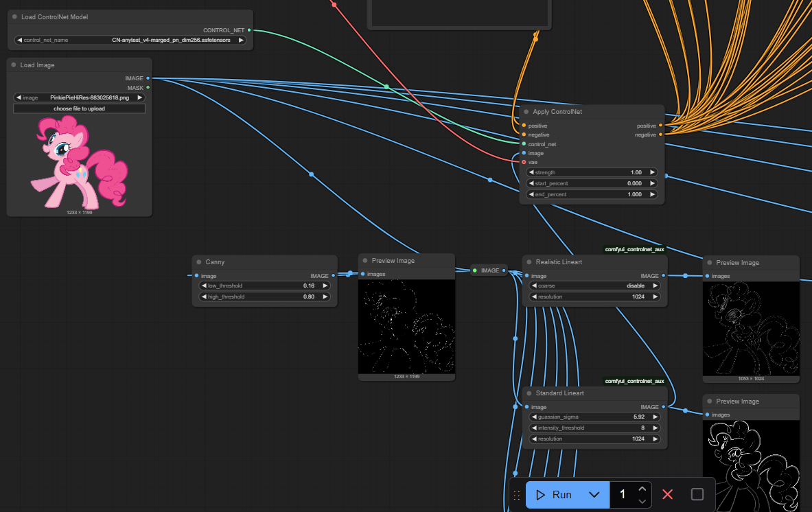
Task: Decrease guassian_sigma with left arrow
Action: point(534,417)
